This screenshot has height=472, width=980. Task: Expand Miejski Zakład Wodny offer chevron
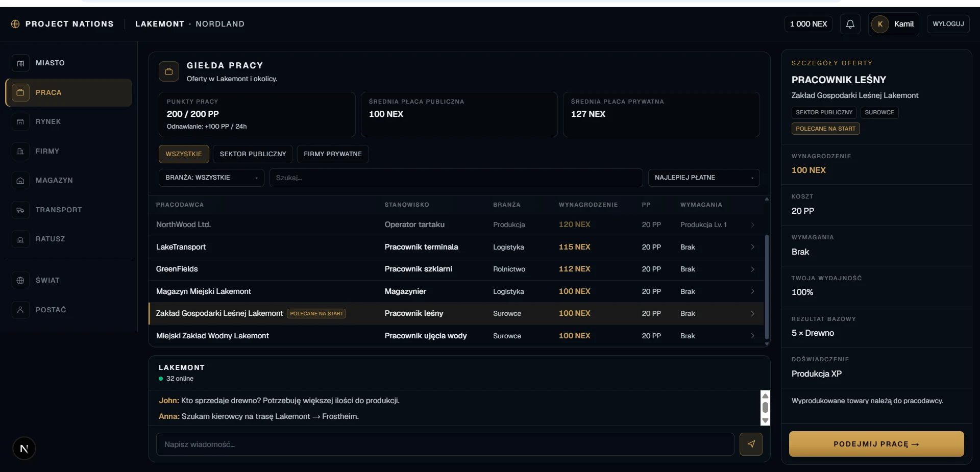click(x=752, y=336)
